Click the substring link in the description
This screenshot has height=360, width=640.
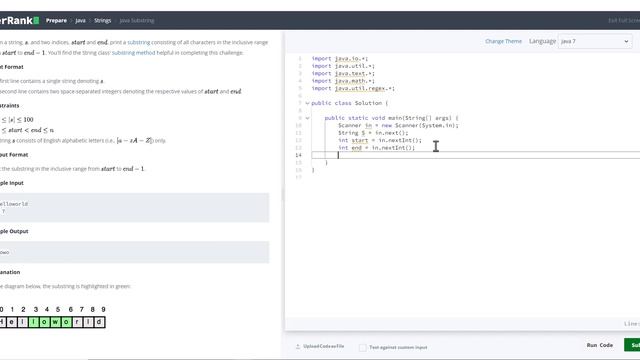[x=139, y=42]
